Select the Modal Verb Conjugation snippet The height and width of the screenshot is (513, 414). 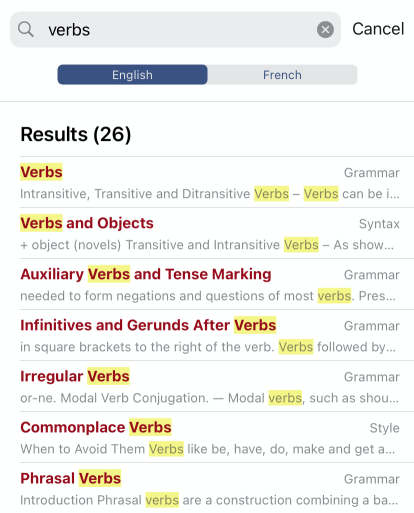tap(209, 398)
